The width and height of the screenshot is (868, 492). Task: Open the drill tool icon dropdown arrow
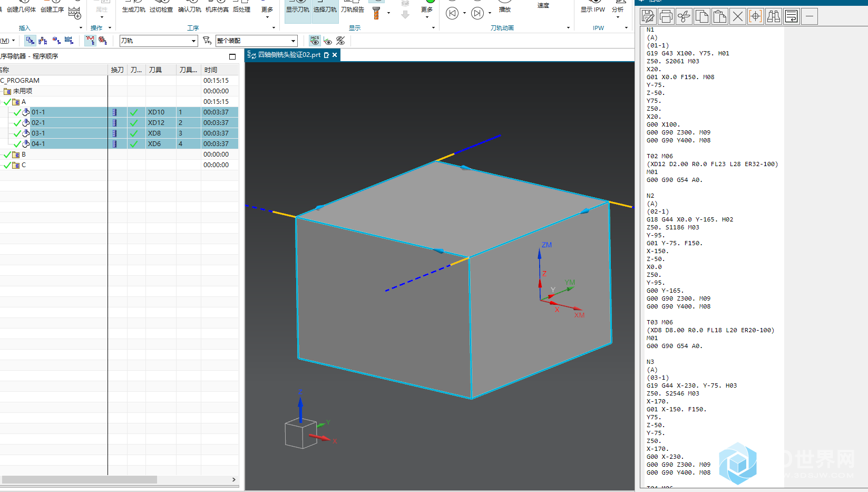tap(388, 13)
